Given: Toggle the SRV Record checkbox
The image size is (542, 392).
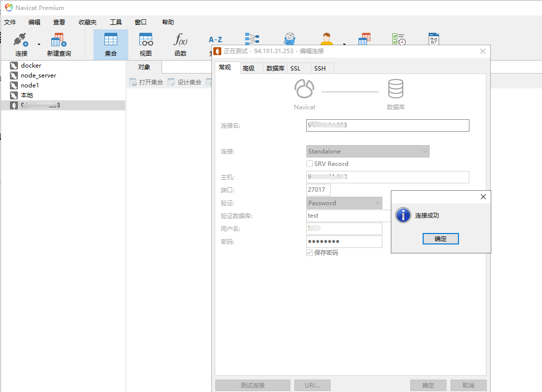Looking at the screenshot, I should 310,164.
